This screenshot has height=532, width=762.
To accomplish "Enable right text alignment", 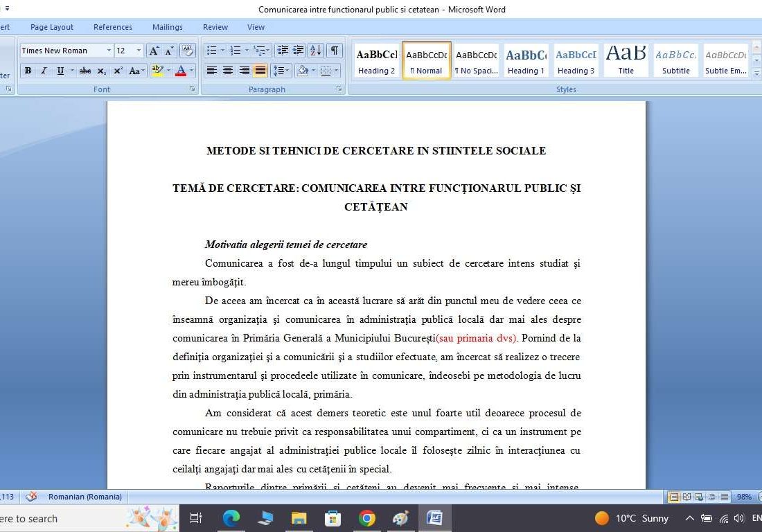I will tap(245, 70).
